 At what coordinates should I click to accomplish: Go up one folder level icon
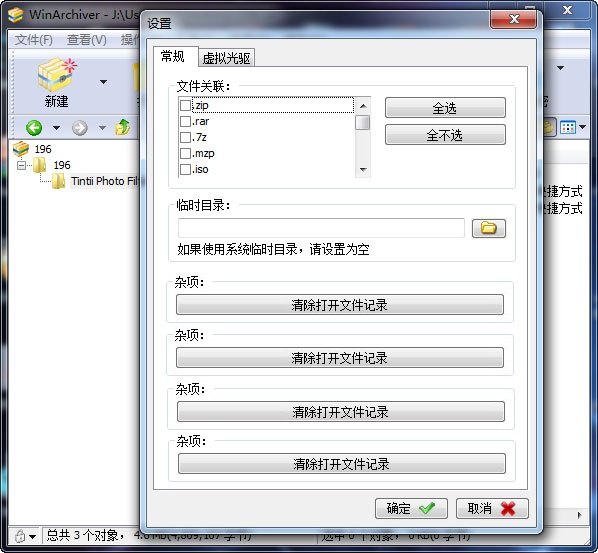pos(122,127)
